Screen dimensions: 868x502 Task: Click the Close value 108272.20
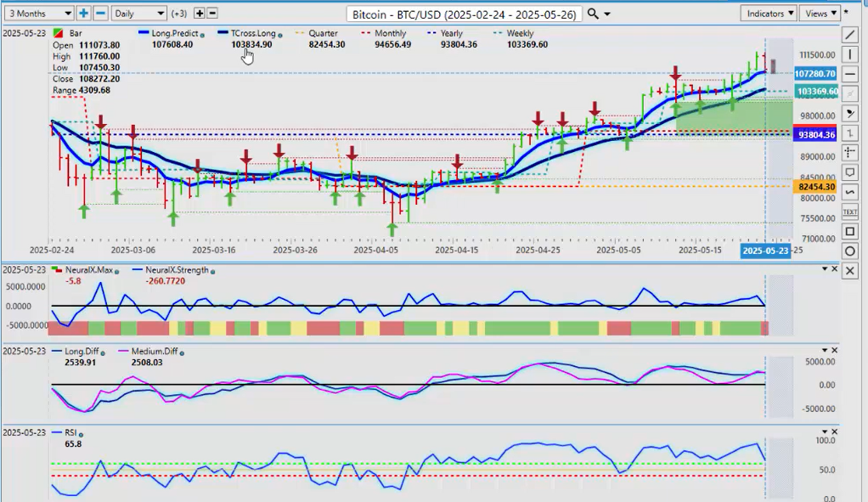tap(99, 79)
